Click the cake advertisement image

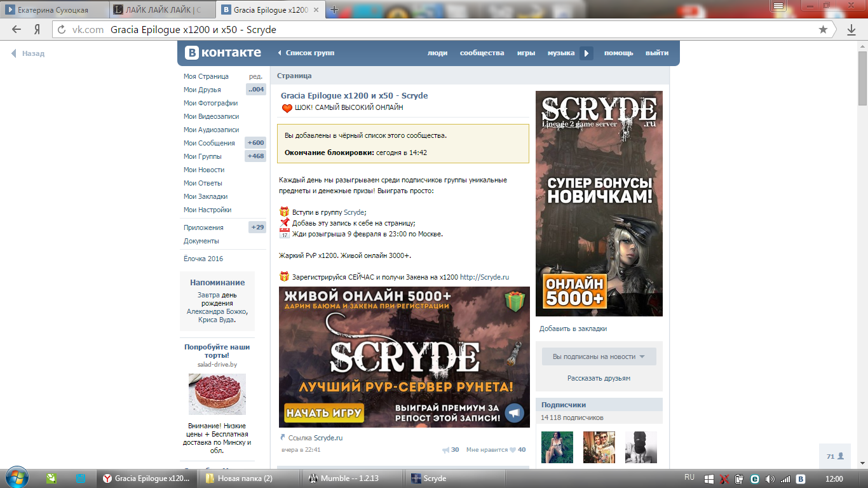pos(217,394)
